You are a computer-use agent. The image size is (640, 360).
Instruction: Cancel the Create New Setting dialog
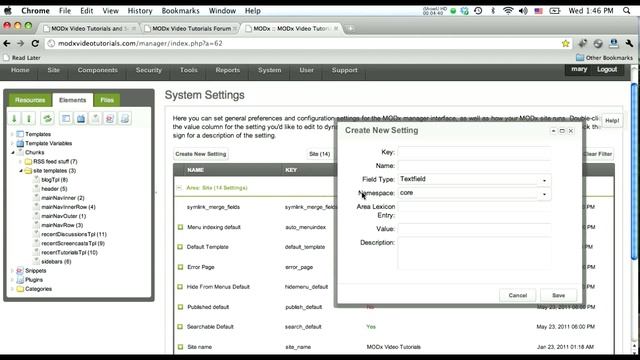pyautogui.click(x=518, y=295)
